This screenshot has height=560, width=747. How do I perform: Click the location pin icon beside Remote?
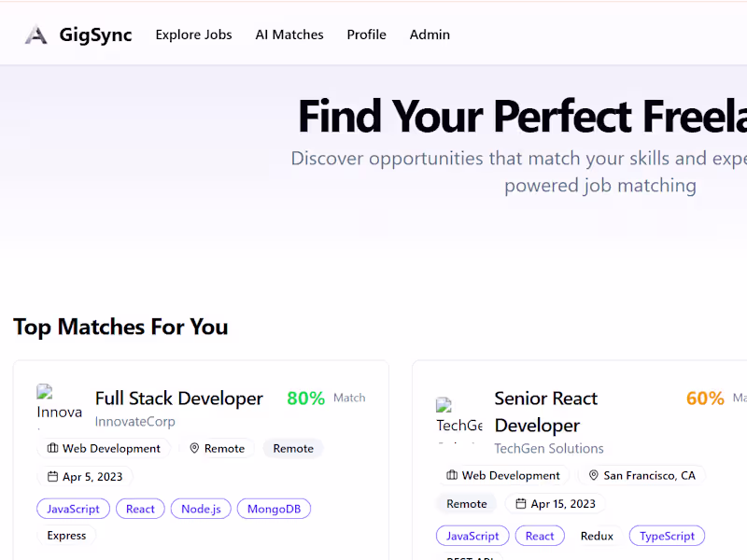point(195,449)
